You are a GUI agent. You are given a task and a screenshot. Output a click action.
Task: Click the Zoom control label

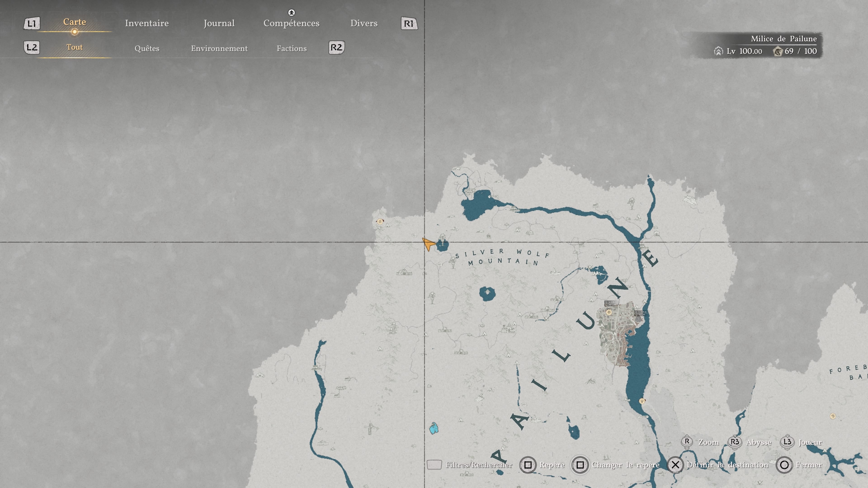point(709,442)
